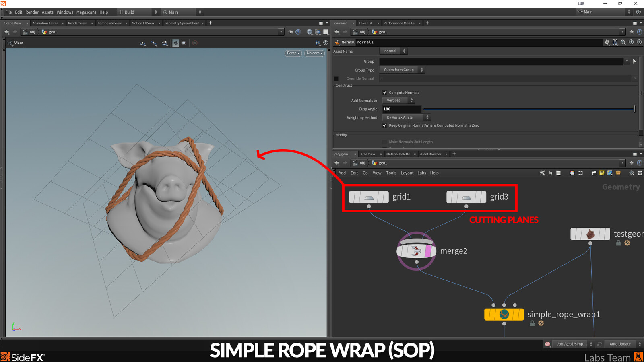Open the Megascans menu in the menu bar

tap(86, 12)
